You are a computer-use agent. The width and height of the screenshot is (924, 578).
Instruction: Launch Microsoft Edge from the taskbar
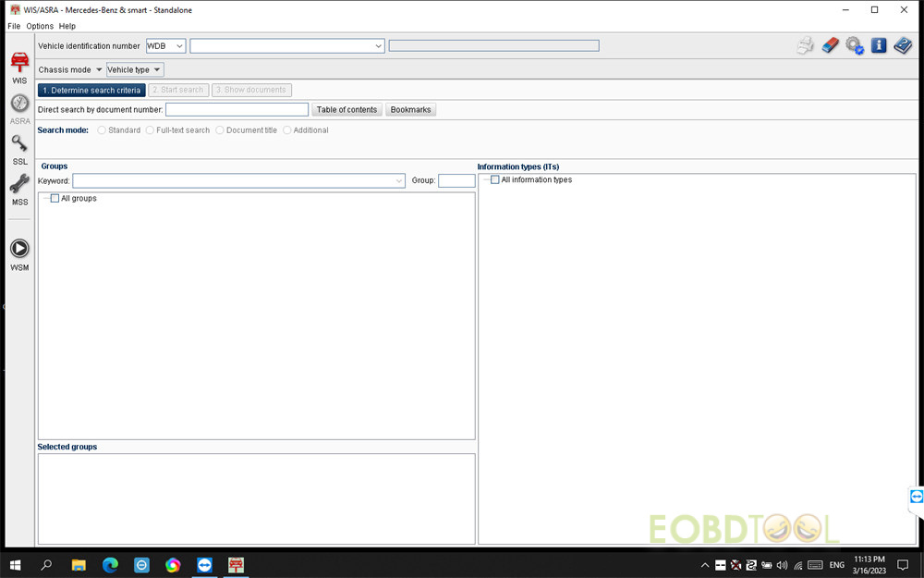(110, 565)
